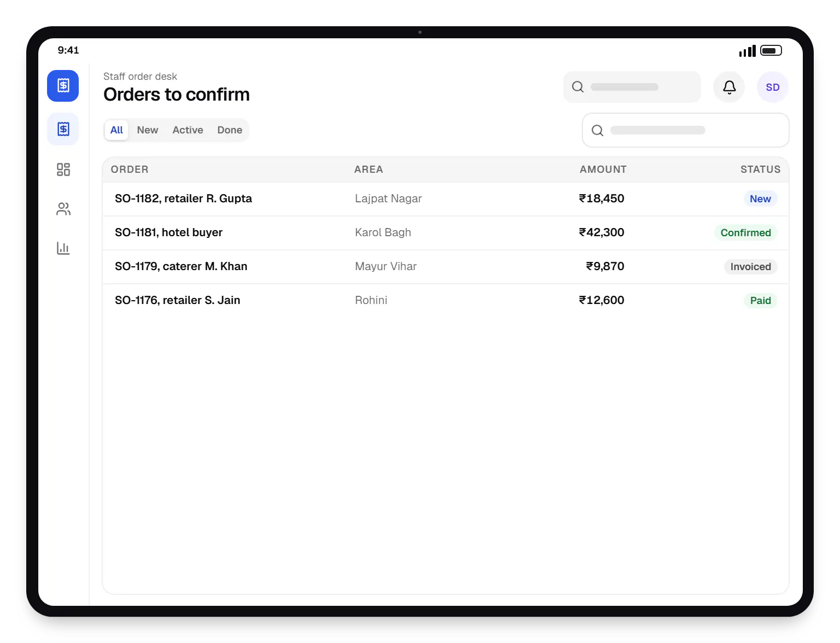Click the Orders to confirm heading
This screenshot has height=643, width=840.
click(x=177, y=95)
